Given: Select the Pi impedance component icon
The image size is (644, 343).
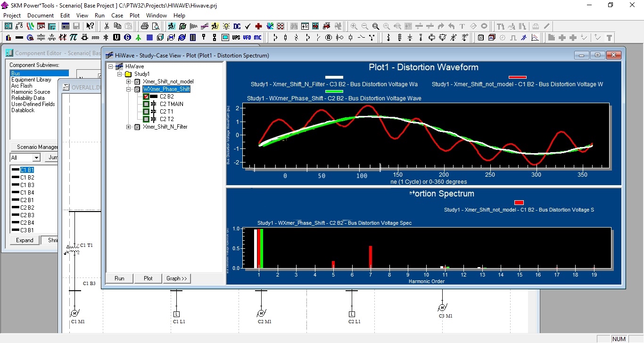Looking at the screenshot, I should pyautogui.click(x=74, y=37).
